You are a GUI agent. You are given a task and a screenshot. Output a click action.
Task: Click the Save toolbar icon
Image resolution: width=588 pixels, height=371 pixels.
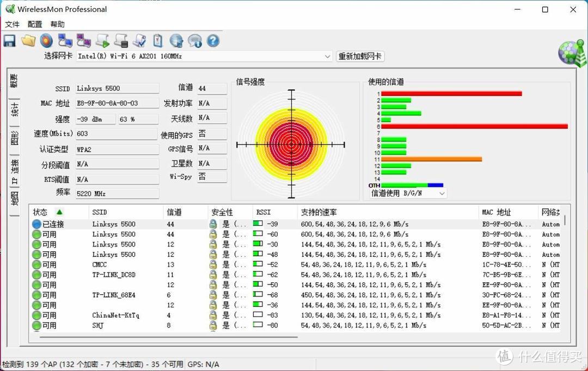(x=9, y=40)
